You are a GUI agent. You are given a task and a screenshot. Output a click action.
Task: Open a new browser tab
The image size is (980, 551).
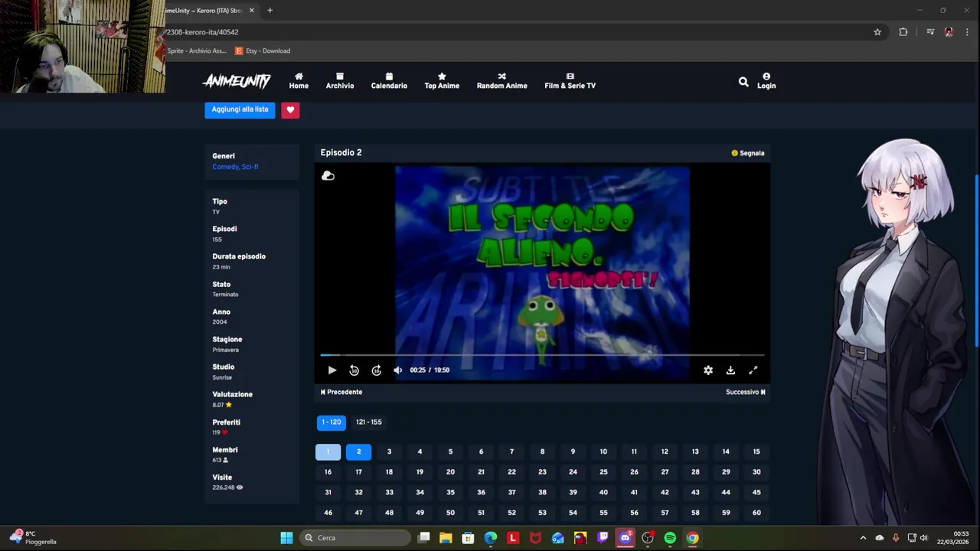[x=269, y=11]
